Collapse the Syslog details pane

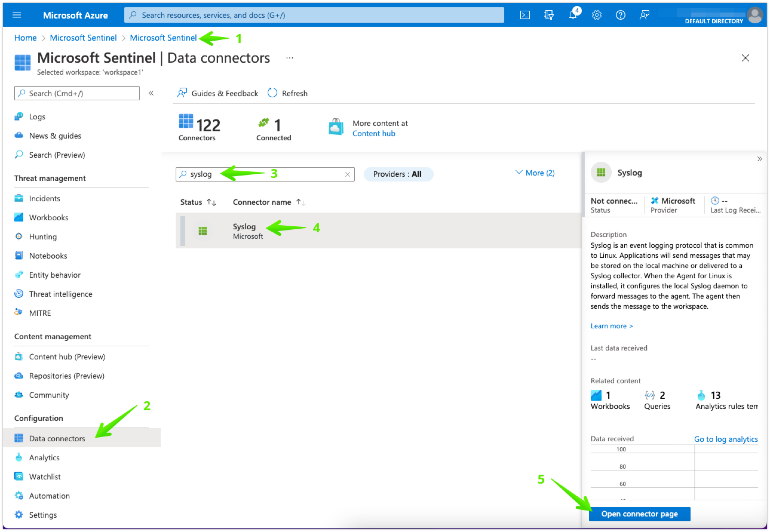pyautogui.click(x=759, y=159)
